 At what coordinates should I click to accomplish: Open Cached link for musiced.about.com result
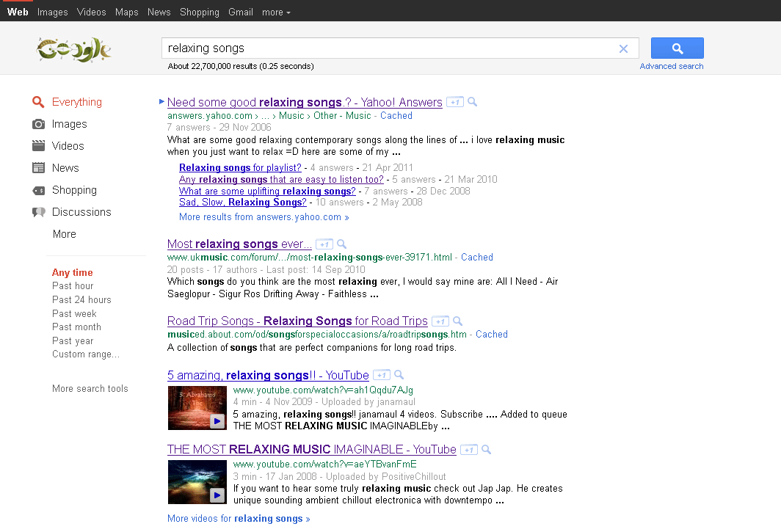(x=492, y=335)
